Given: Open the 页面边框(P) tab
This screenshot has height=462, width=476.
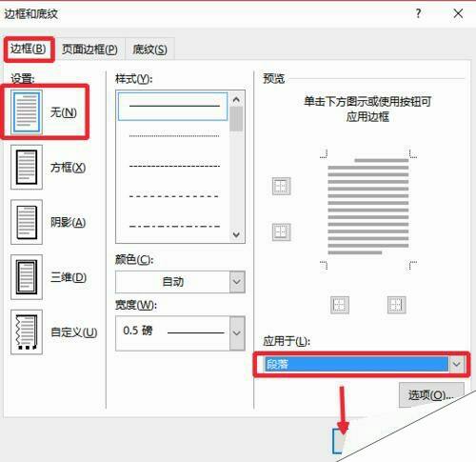Looking at the screenshot, I should pos(89,50).
